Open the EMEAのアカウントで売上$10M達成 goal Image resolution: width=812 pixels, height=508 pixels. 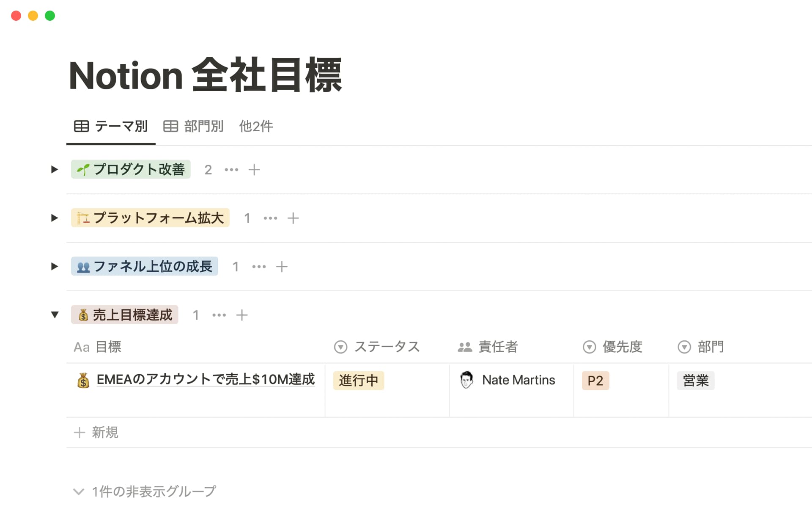point(206,380)
